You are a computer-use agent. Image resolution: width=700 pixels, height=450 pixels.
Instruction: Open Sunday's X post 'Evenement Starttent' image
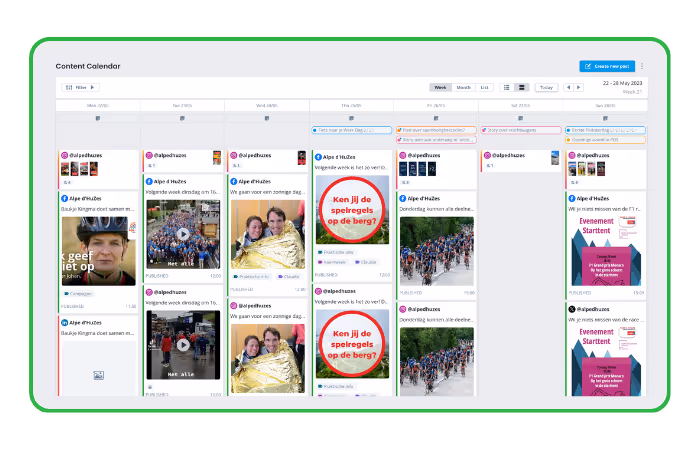click(x=606, y=362)
